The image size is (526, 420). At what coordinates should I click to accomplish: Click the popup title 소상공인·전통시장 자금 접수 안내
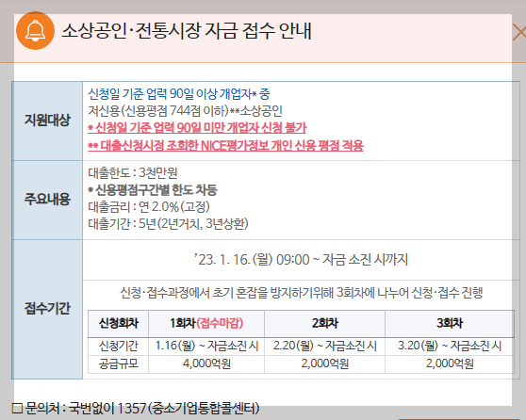(187, 31)
